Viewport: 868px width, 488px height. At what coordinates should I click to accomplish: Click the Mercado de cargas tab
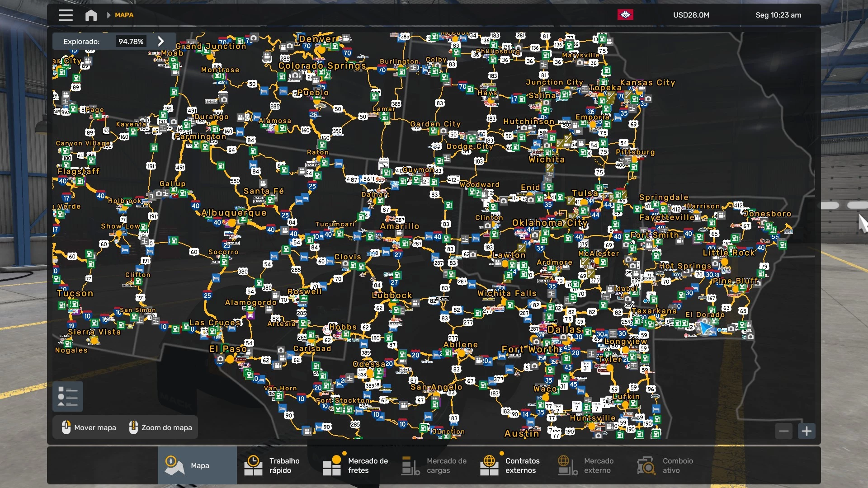[x=434, y=465]
